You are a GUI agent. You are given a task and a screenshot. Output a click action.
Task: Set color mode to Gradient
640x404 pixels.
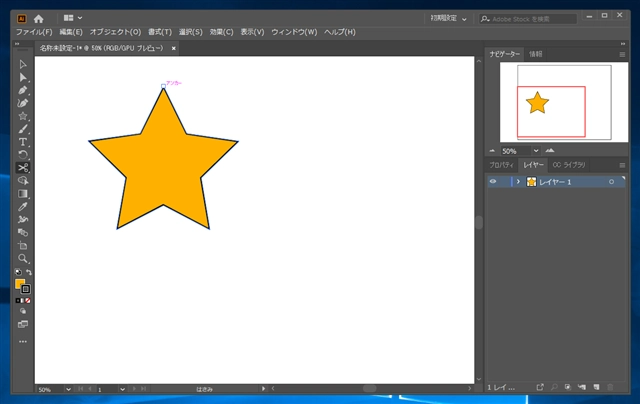(x=23, y=300)
